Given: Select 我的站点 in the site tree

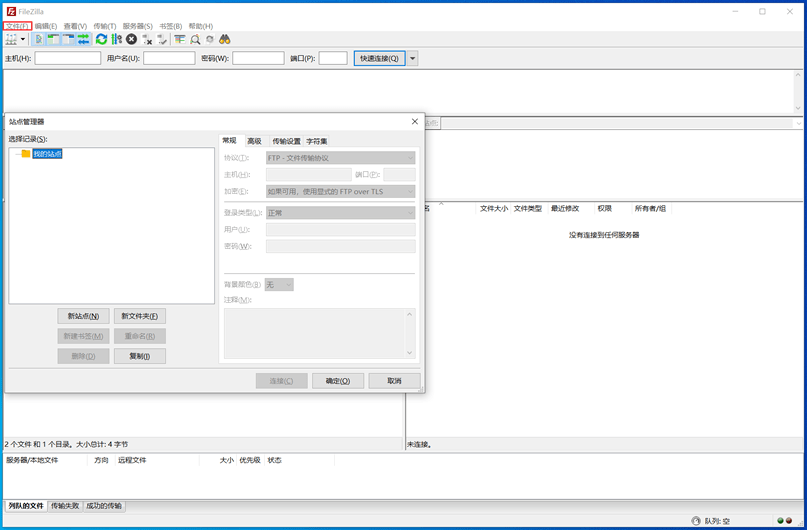Looking at the screenshot, I should (x=47, y=153).
